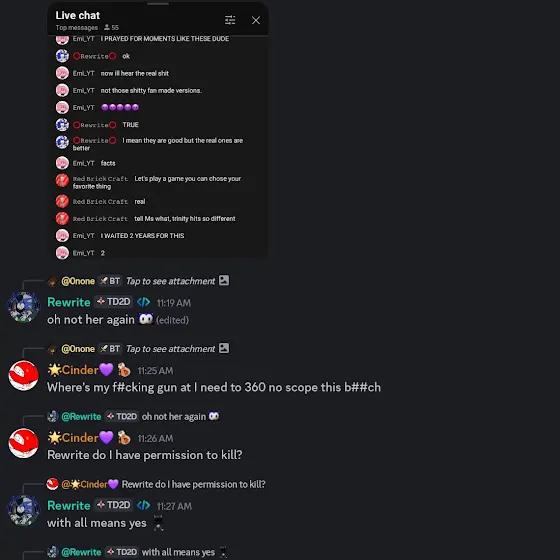
Task: Close the Live chat panel
Action: click(256, 20)
